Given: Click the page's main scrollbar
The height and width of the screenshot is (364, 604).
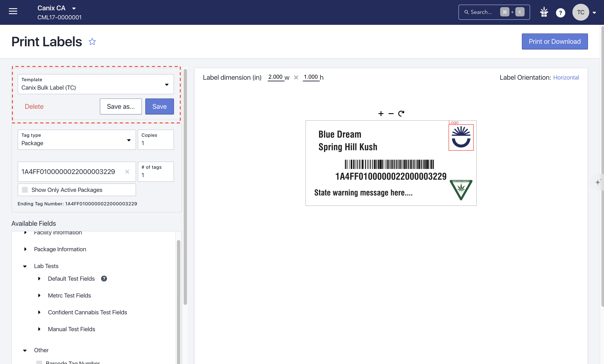Looking at the screenshot, I should [603, 167].
